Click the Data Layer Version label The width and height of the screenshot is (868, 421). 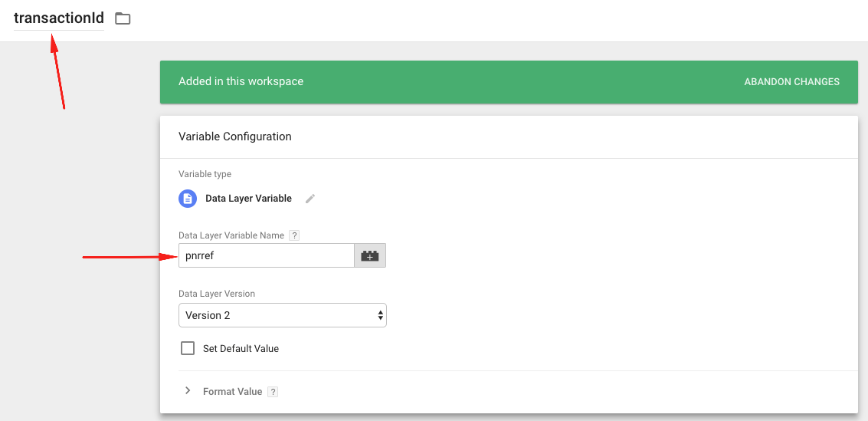pos(217,294)
